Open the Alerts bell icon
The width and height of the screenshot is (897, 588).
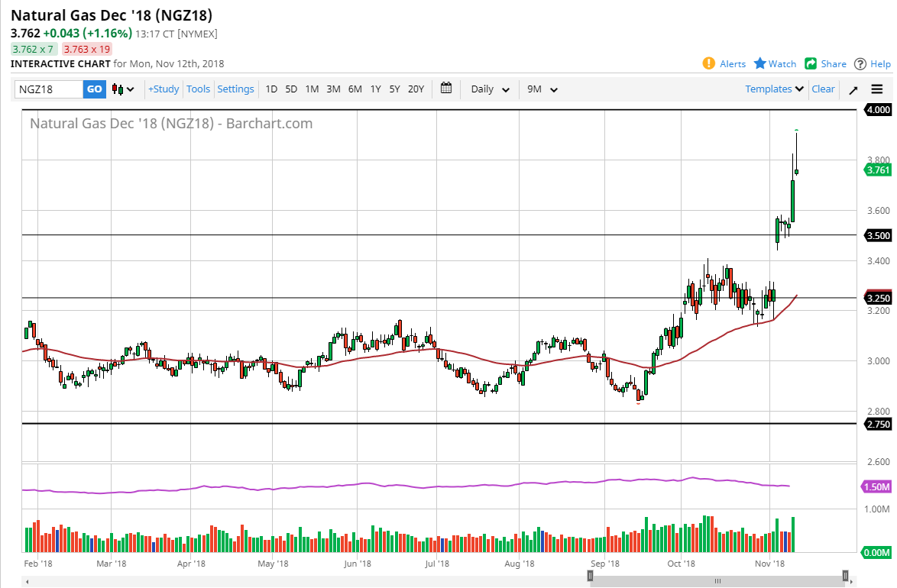click(709, 63)
